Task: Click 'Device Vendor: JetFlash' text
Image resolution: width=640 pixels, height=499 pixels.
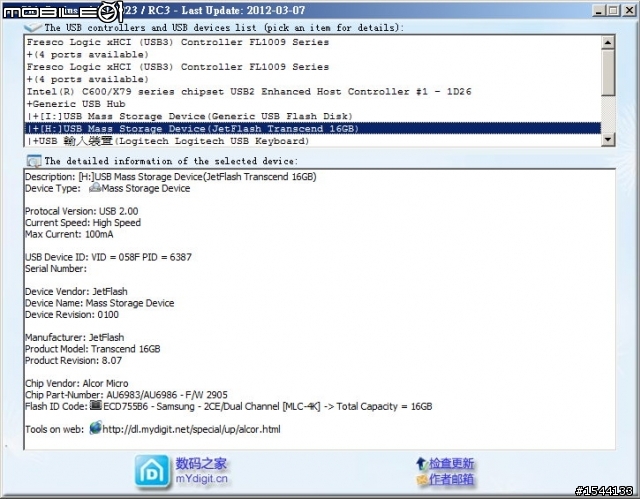Action: pyautogui.click(x=76, y=291)
